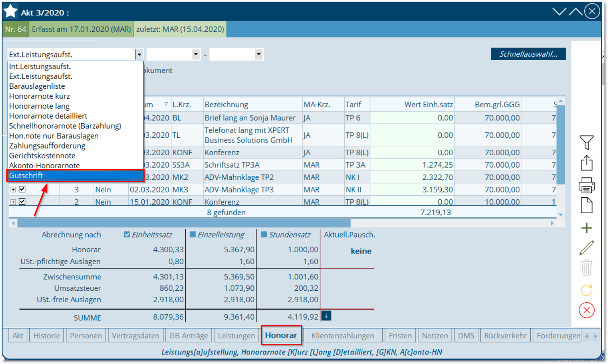Expand the row dated 15.01.2020 KONF
Screen dimensions: 608x364
13,202
